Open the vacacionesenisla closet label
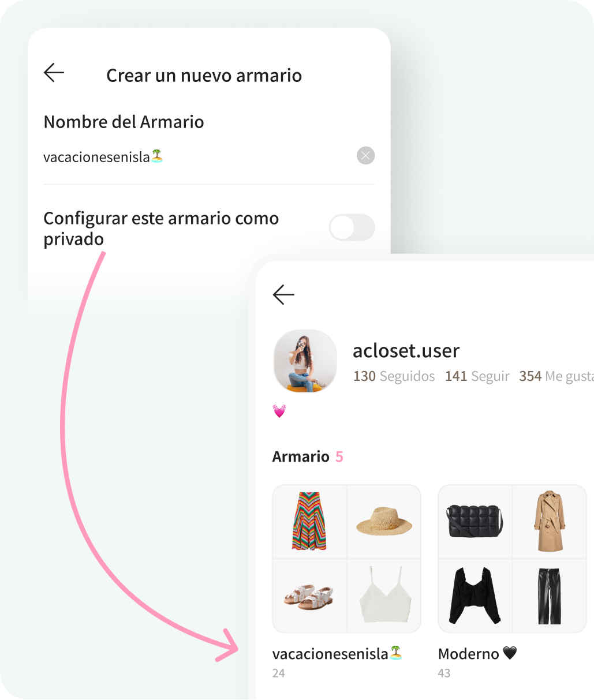 (x=338, y=654)
